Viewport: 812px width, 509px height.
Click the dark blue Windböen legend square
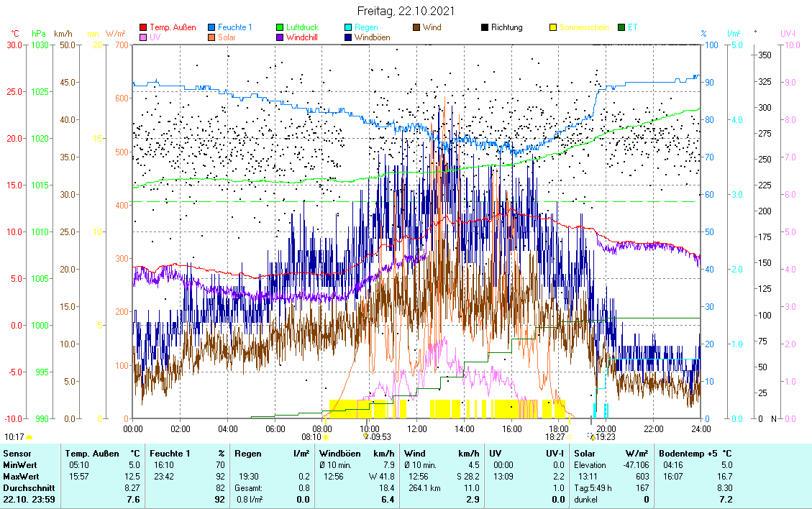click(348, 37)
